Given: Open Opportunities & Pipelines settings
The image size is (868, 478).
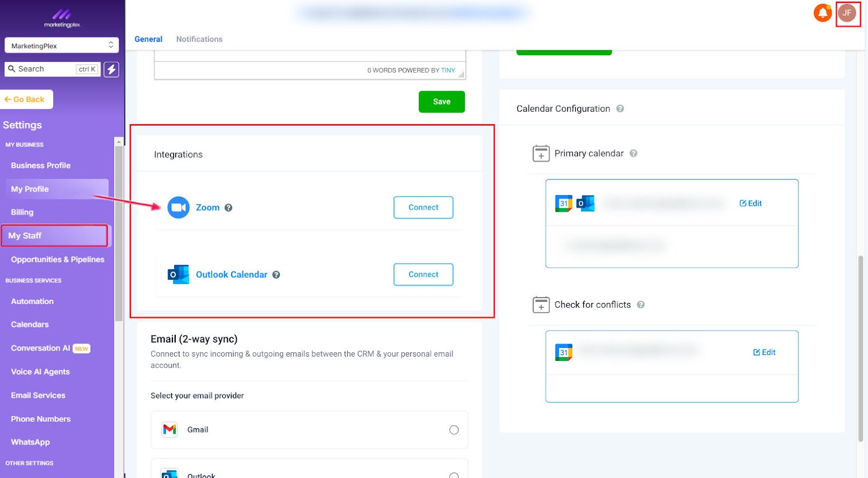Looking at the screenshot, I should coord(58,260).
